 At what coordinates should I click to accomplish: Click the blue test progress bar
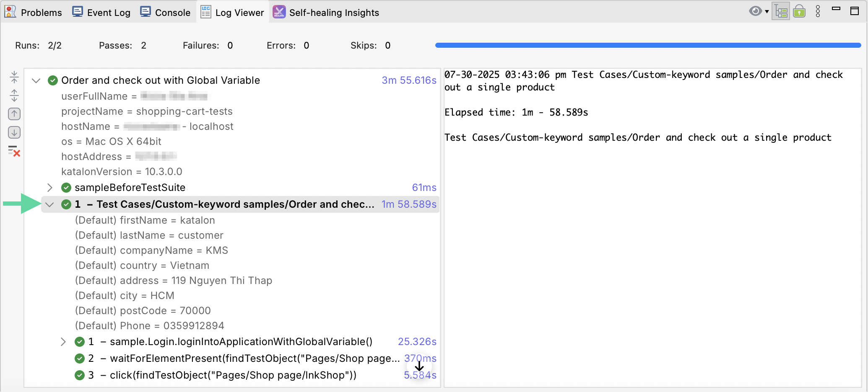[x=648, y=45]
